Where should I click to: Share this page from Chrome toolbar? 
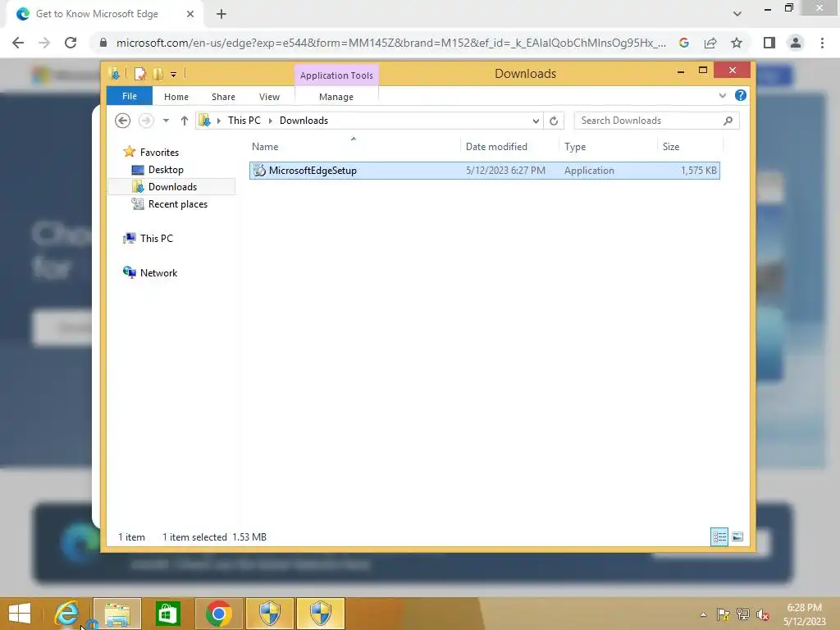pyautogui.click(x=710, y=43)
